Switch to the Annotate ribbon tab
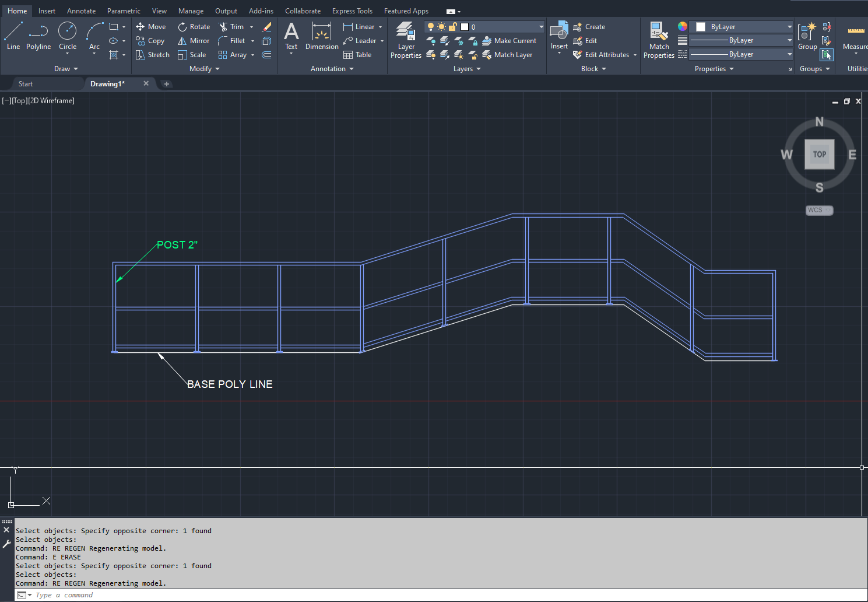Image resolution: width=868 pixels, height=602 pixels. pos(81,11)
